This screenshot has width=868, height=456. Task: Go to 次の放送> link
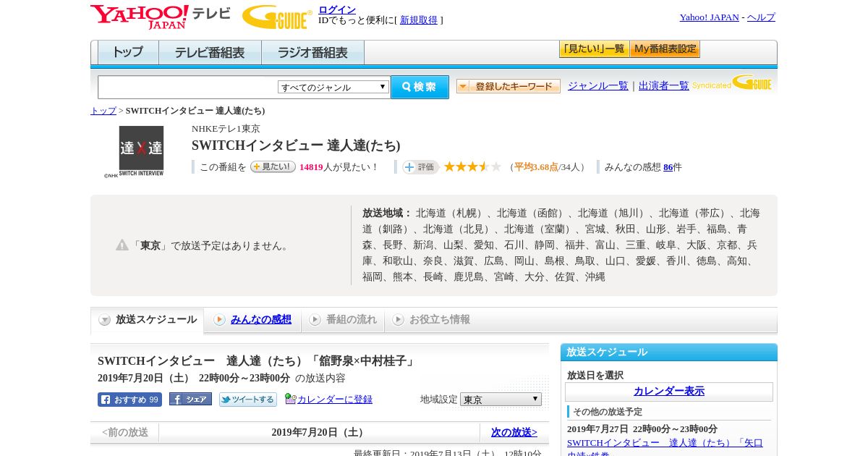point(514,432)
